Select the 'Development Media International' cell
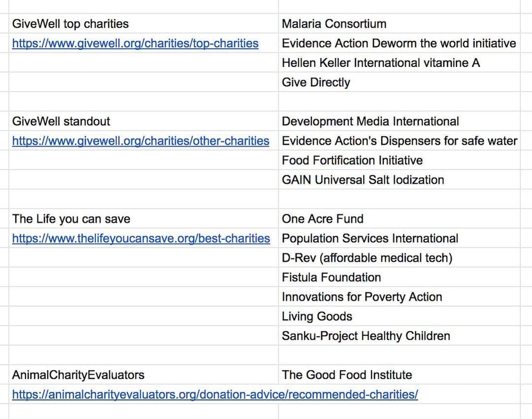Screen dimensions: 532x419 399,121
